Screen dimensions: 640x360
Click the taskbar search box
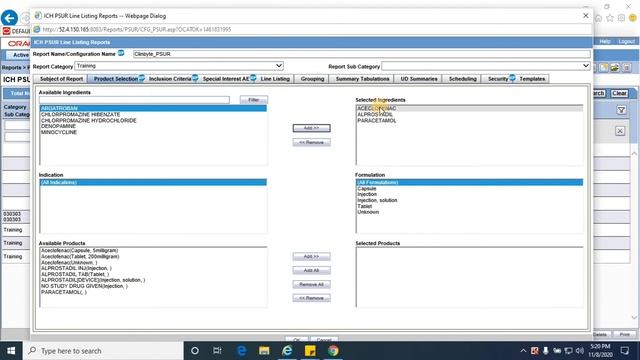(103, 351)
